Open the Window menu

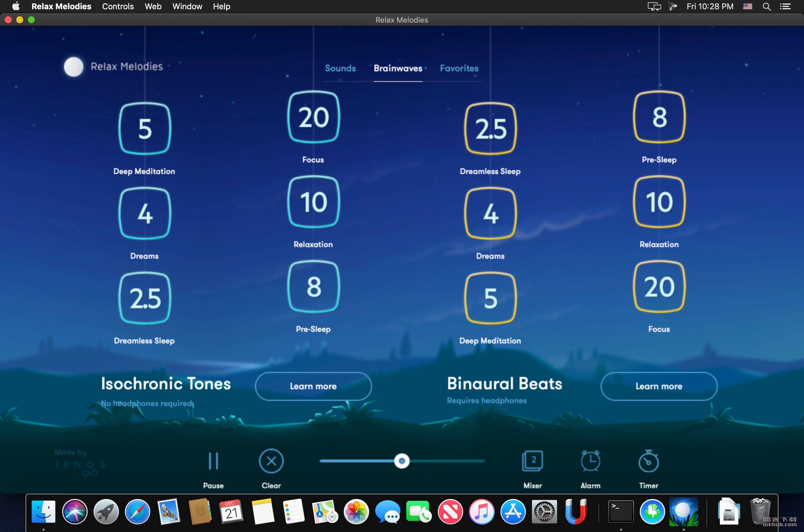coord(187,6)
